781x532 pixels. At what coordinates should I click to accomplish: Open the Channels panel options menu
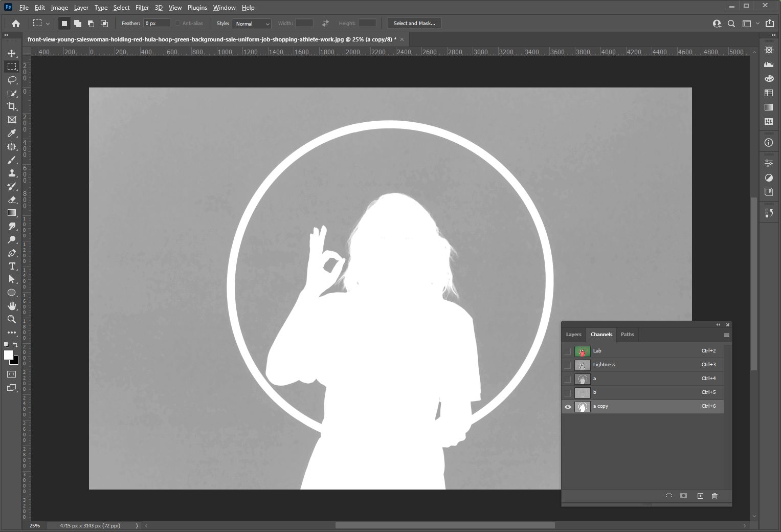click(x=726, y=335)
